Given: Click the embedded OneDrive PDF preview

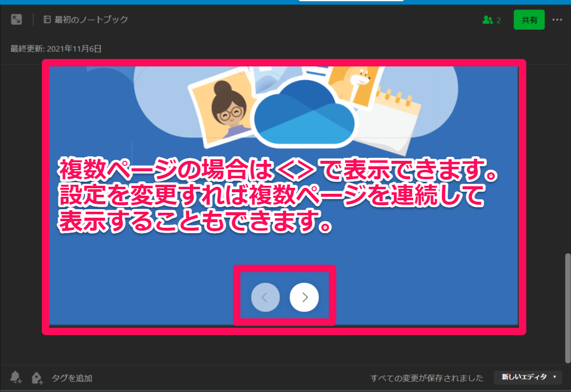Looking at the screenshot, I should (x=283, y=196).
